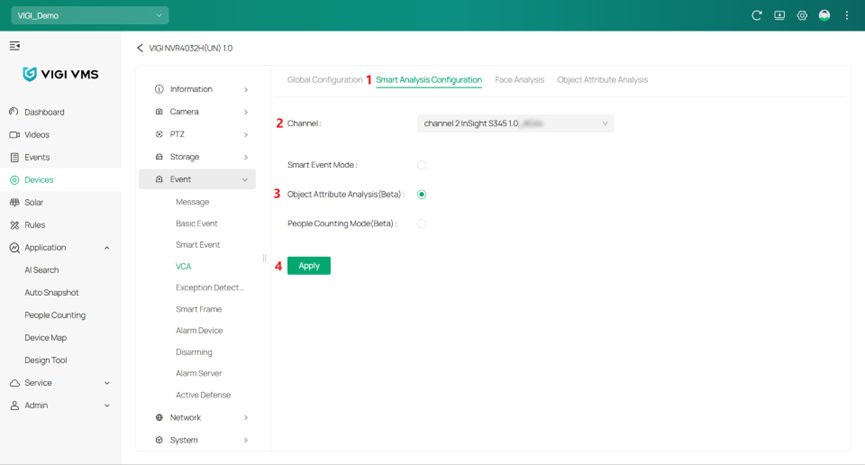Open the Solar section in sidebar
Screen dimensions: 865x465
(34, 202)
